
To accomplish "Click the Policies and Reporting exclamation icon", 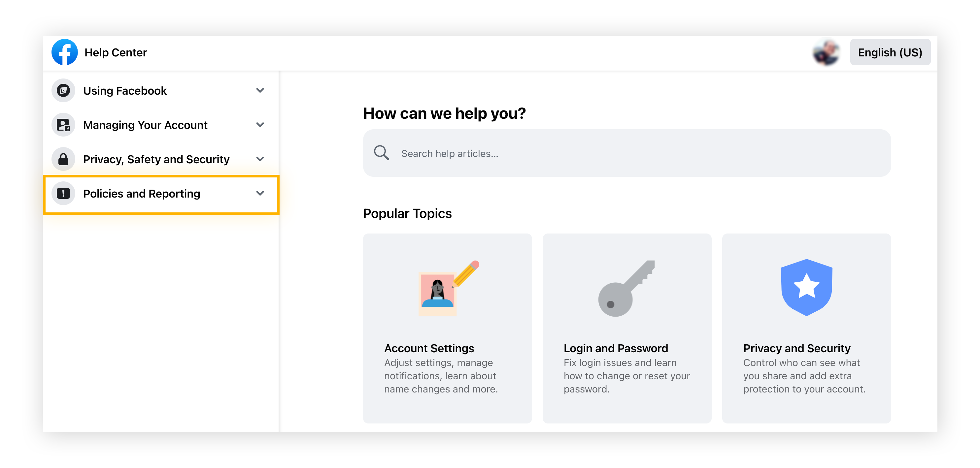I will [x=63, y=193].
